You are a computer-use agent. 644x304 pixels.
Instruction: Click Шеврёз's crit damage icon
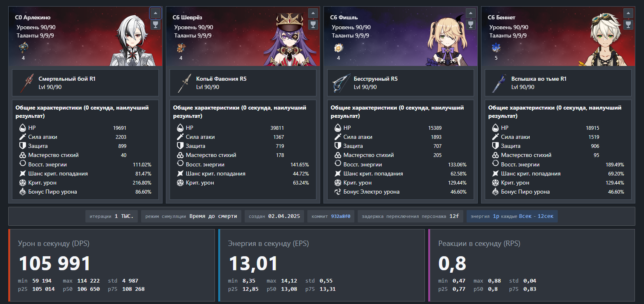pos(180,182)
